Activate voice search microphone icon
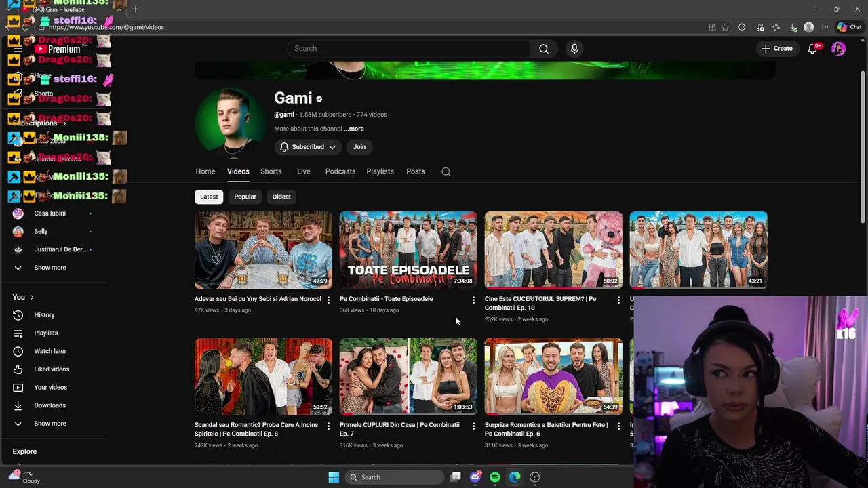The height and width of the screenshot is (488, 868). click(x=574, y=49)
